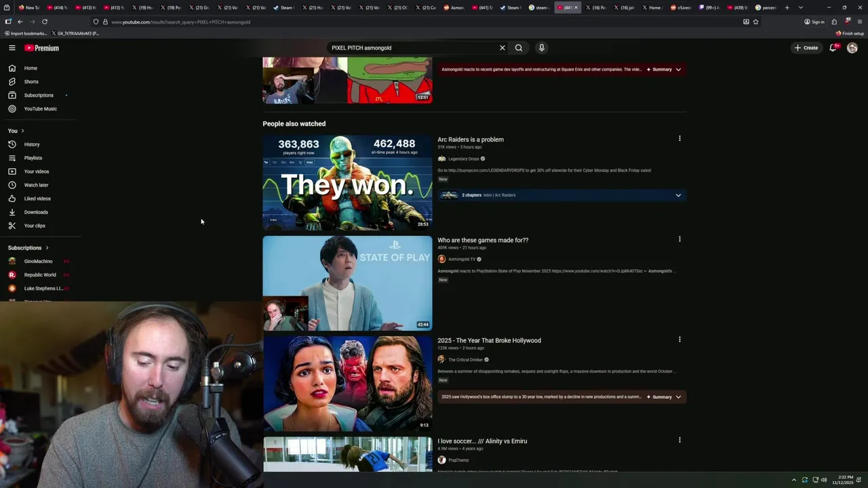Open The Critical Drinker channel
This screenshot has width=868, height=488.
[x=466, y=360]
